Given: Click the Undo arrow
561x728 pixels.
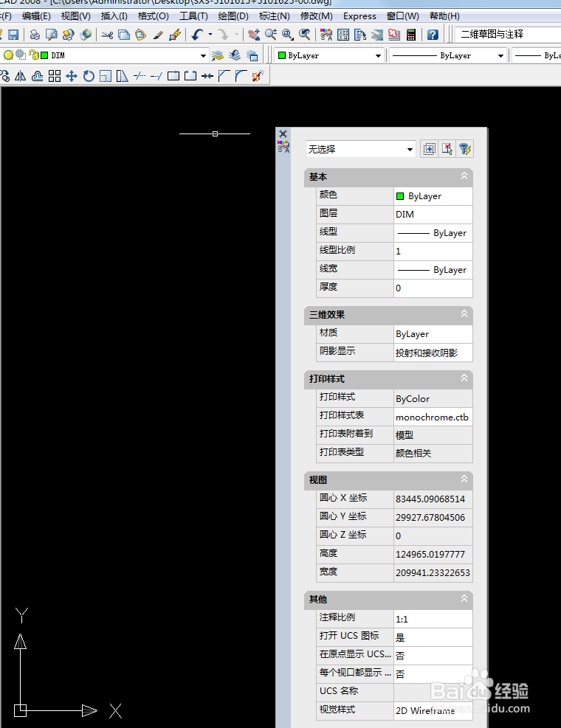Looking at the screenshot, I should click(198, 35).
